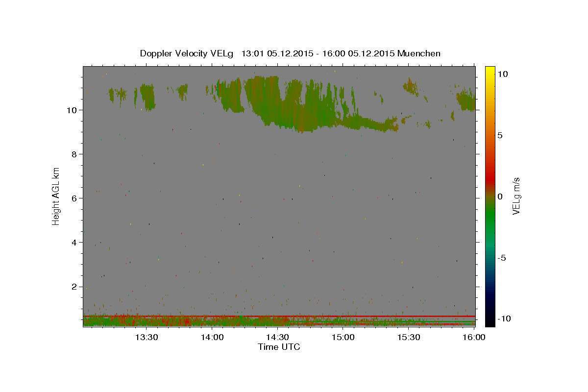Click the height tick label 2

pyautogui.click(x=74, y=287)
